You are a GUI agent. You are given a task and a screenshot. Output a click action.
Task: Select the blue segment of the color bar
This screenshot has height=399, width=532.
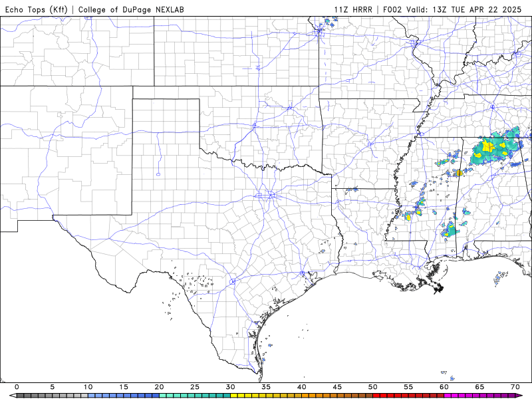[x=124, y=396]
